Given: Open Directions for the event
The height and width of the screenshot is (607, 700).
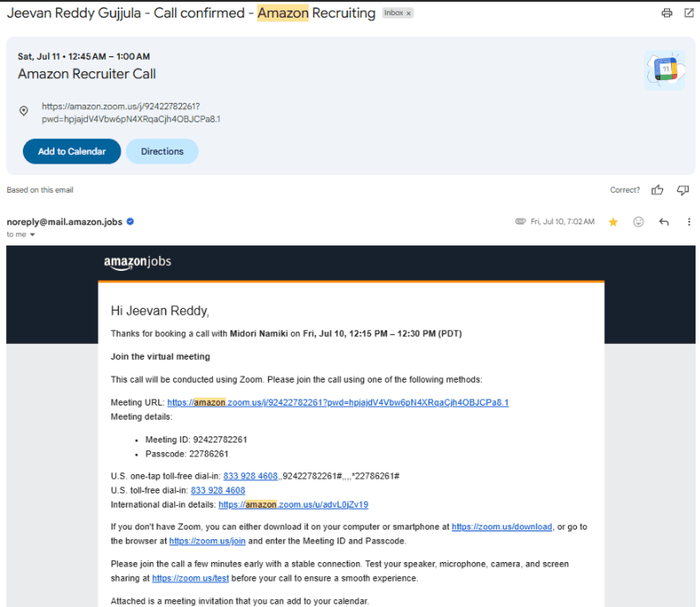Looking at the screenshot, I should 162,151.
